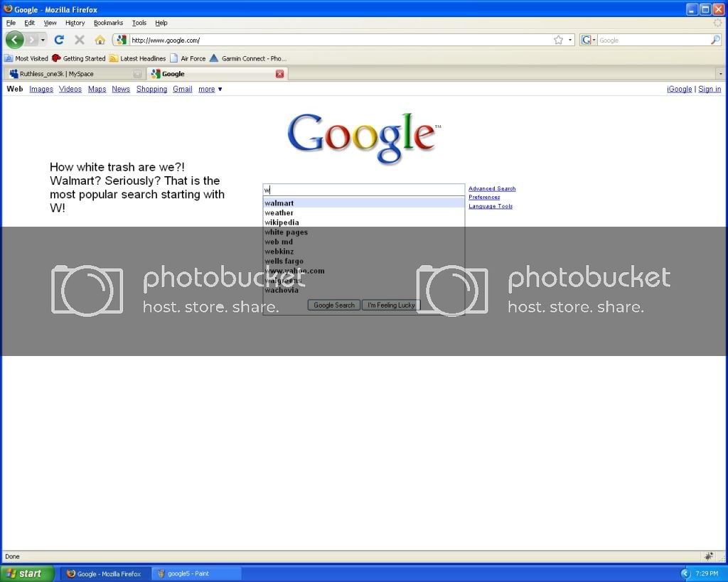Open Preferences link
Viewport: 728px width, 582px height.
[484, 198]
